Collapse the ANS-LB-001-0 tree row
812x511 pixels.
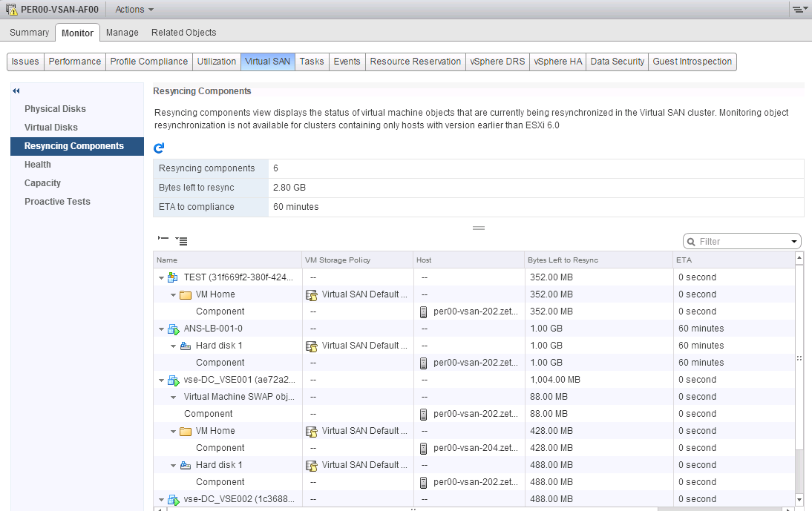[x=162, y=329]
